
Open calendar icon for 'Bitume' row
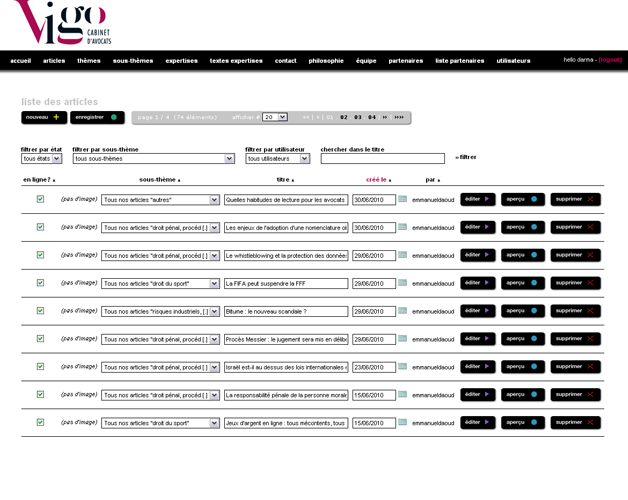tap(403, 311)
